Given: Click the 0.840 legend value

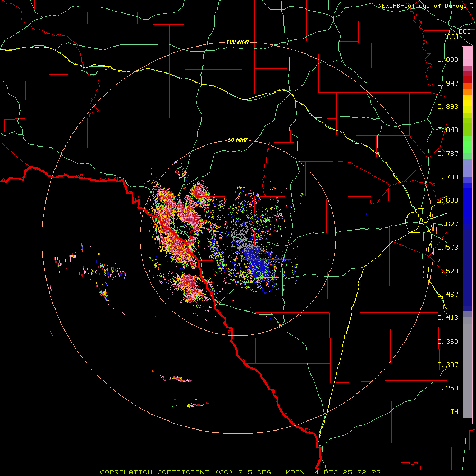Looking at the screenshot, I should (448, 130).
